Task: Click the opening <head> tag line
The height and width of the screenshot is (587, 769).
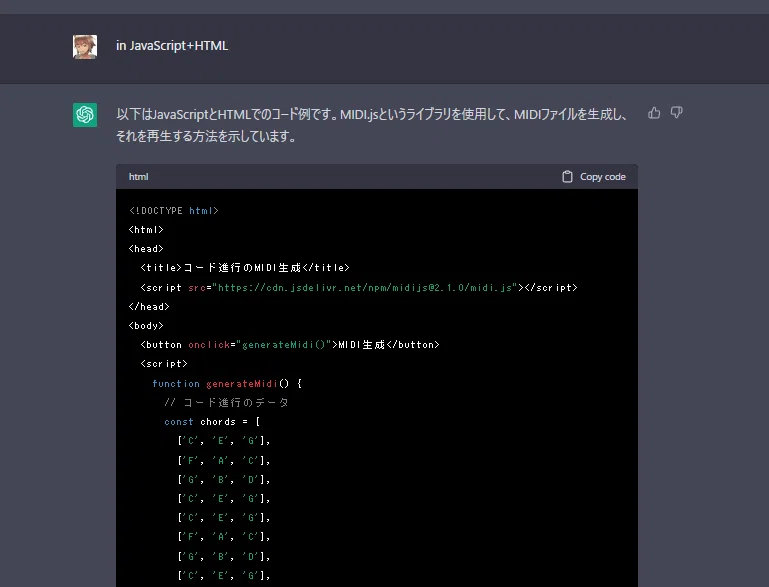Action: [146, 249]
